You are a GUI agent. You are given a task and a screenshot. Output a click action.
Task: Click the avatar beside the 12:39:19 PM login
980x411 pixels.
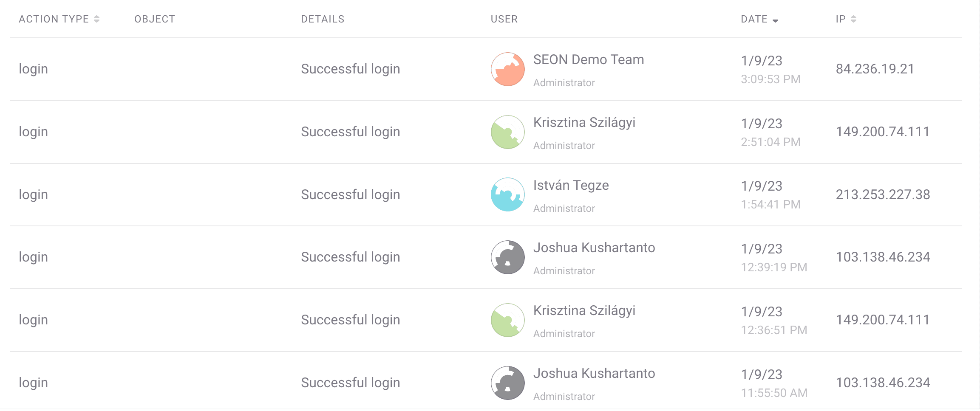click(507, 257)
